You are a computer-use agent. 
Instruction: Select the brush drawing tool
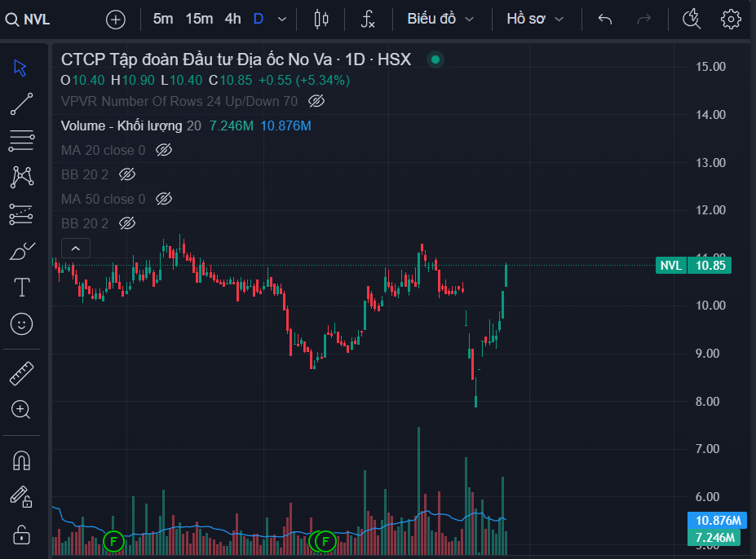point(22,251)
